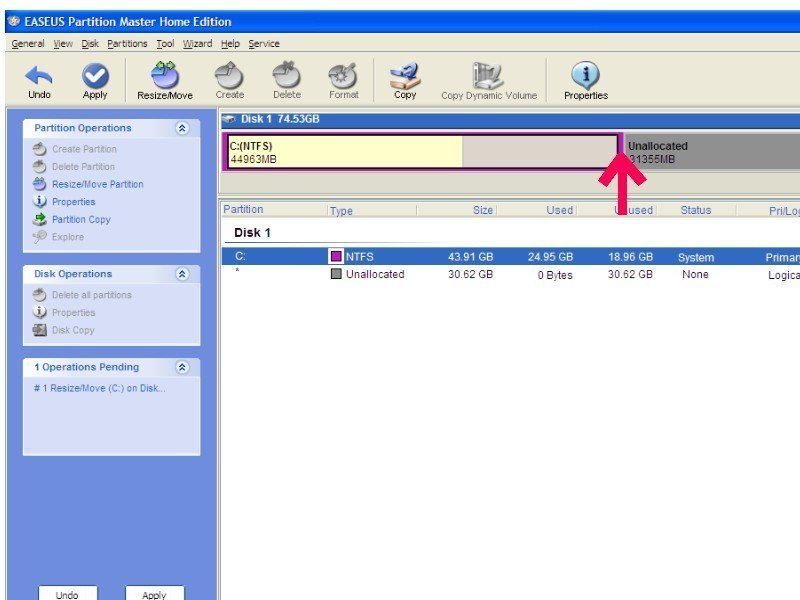Click the Resize/Move Partition link

click(97, 184)
